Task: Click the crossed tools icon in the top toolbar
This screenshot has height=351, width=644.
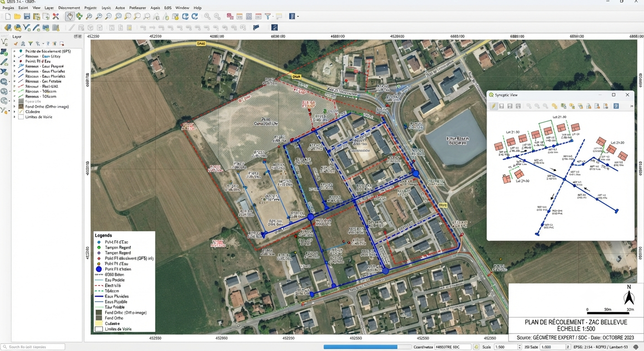Action: 56,16
